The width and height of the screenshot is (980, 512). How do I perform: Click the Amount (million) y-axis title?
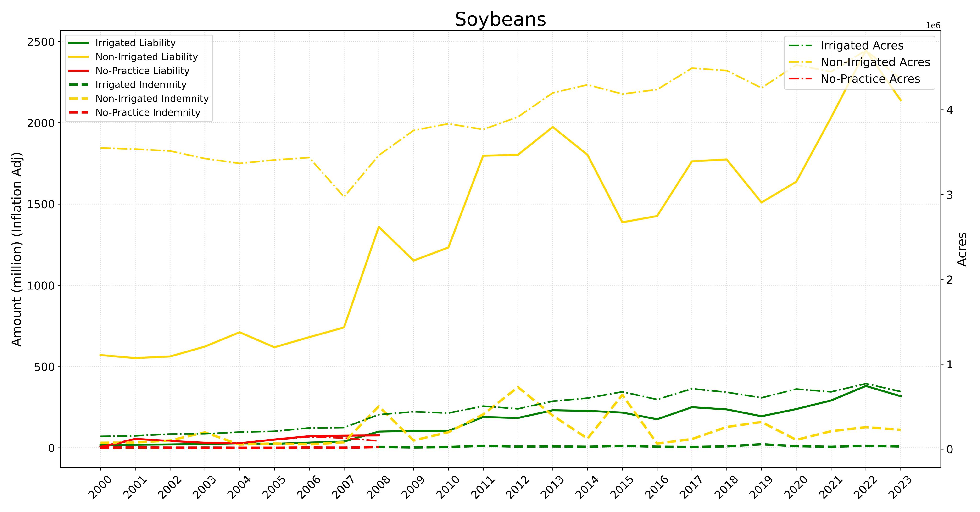[x=17, y=249]
